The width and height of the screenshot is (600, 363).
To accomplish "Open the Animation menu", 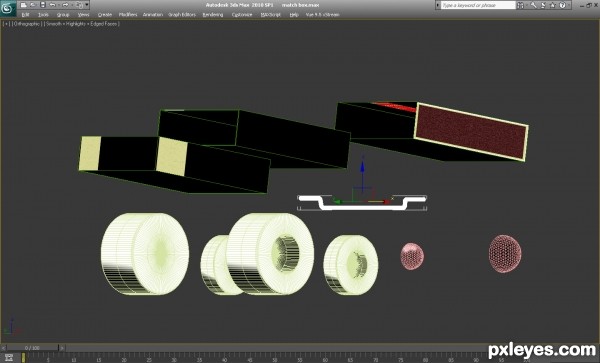I will [x=153, y=15].
